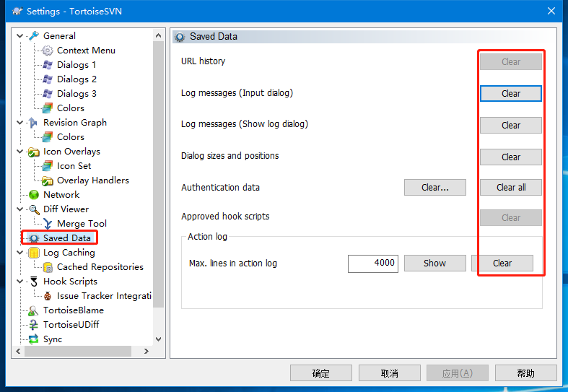Screen dimensions: 568x392
Task: Select Dialogs 1 in the tree
Action: point(77,65)
